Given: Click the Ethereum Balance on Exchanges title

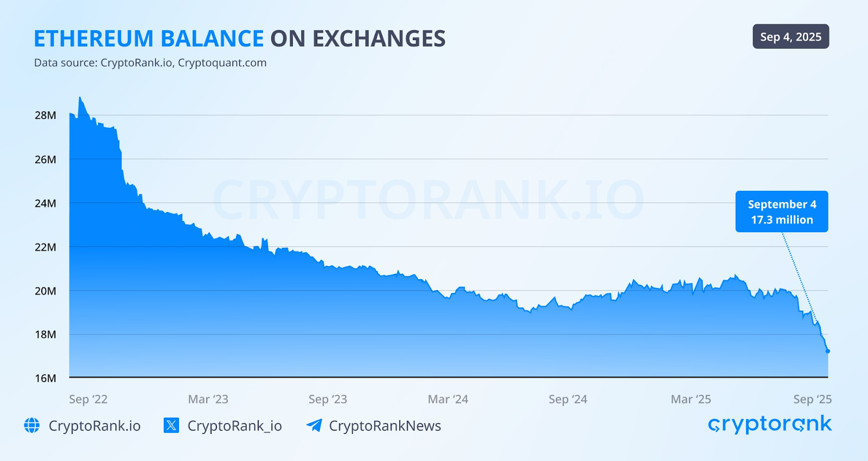Looking at the screenshot, I should 239,39.
